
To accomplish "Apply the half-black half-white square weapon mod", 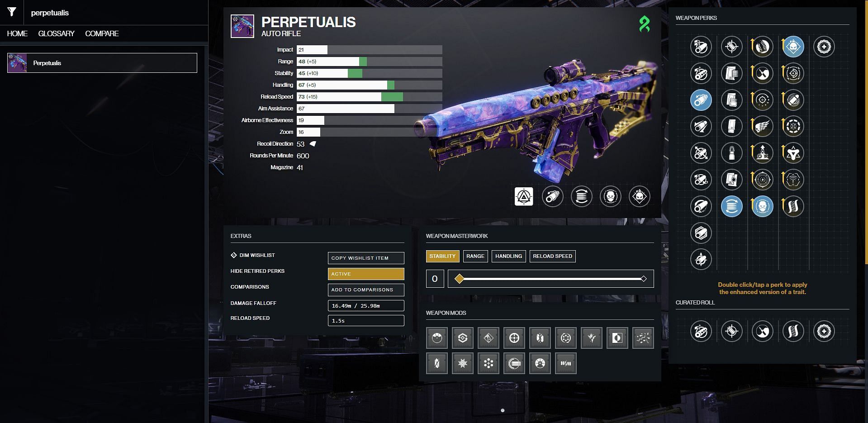I will 617,338.
